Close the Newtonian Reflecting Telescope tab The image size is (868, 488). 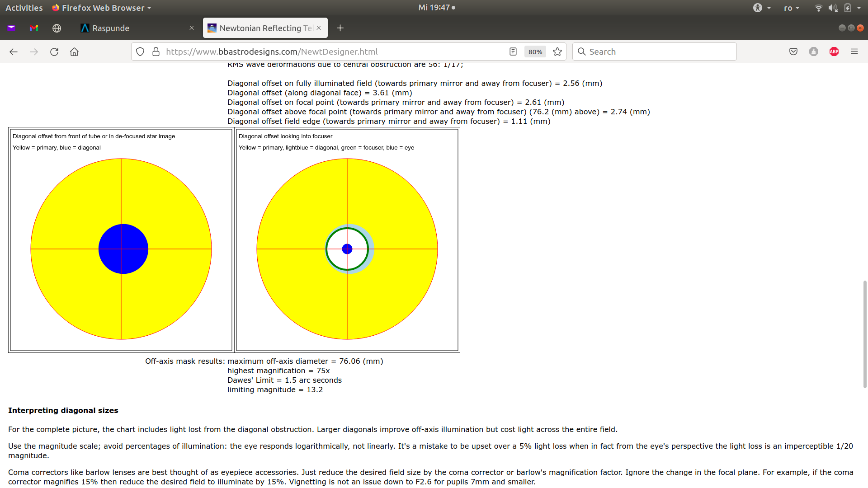click(319, 28)
